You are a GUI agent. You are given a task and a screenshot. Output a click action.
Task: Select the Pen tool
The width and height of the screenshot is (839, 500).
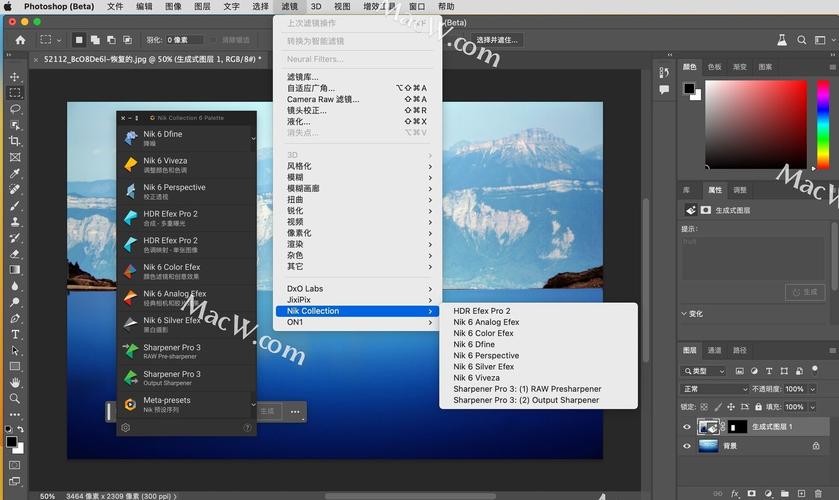[x=15, y=319]
